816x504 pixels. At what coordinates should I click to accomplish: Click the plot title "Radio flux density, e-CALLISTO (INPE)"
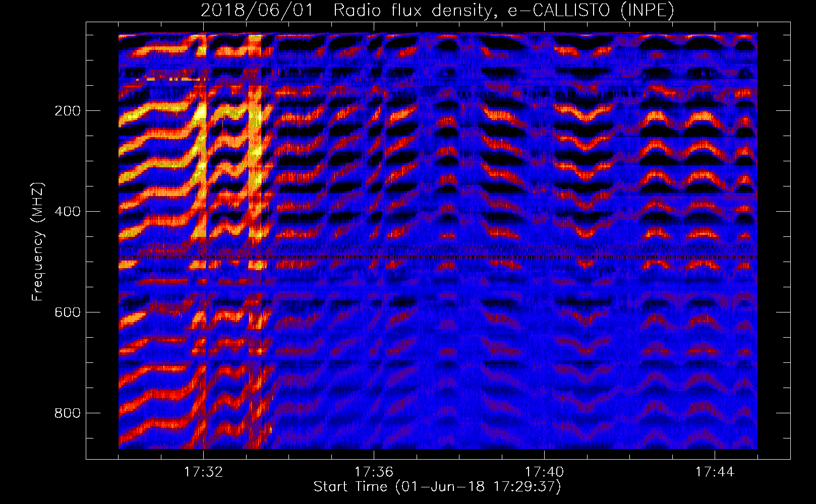tap(504, 11)
